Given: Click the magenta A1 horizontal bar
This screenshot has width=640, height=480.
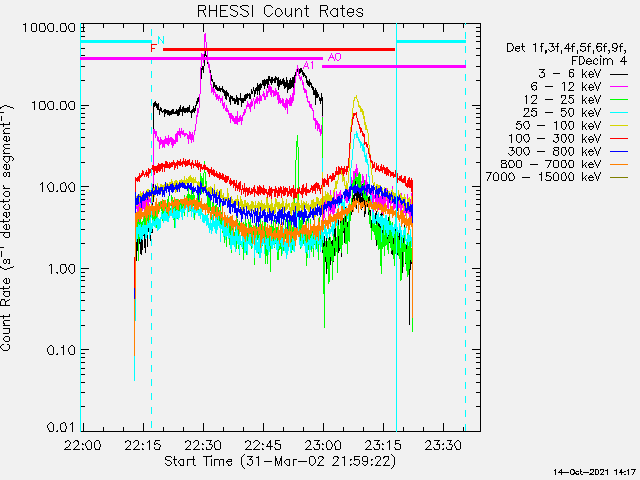Looking at the screenshot, I should (394, 67).
